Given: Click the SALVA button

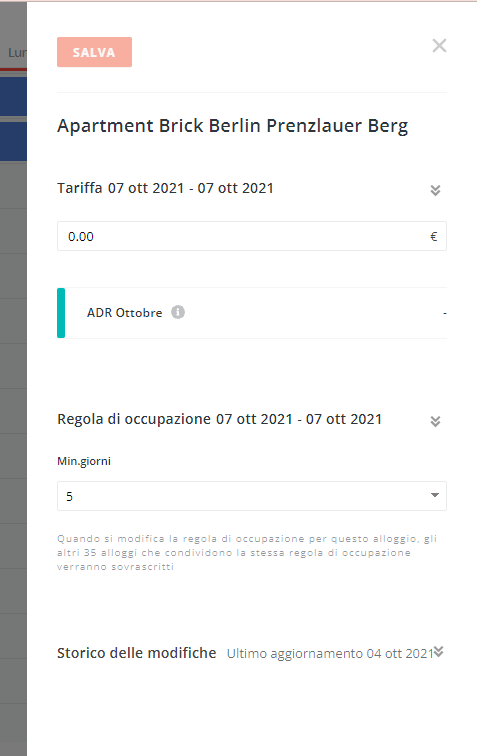Looking at the screenshot, I should (x=94, y=52).
